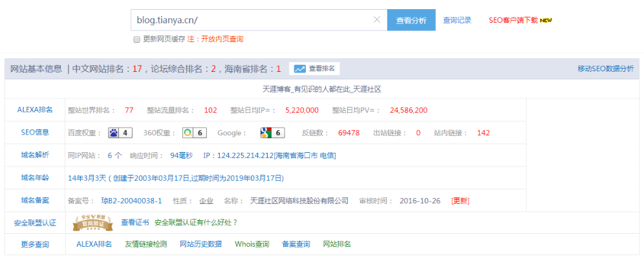The width and height of the screenshot is (644, 259).
Task: Click the Google weight badge icon
Action: coord(265,133)
